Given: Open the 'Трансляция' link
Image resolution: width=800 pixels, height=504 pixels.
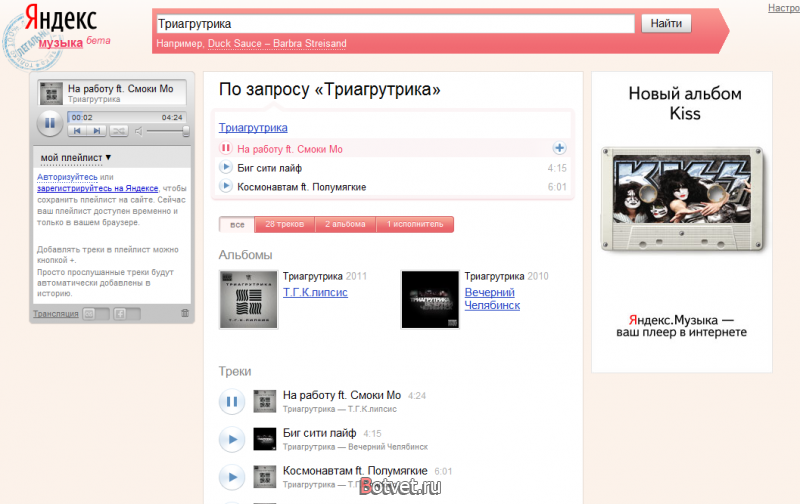Looking at the screenshot, I should coord(56,313).
